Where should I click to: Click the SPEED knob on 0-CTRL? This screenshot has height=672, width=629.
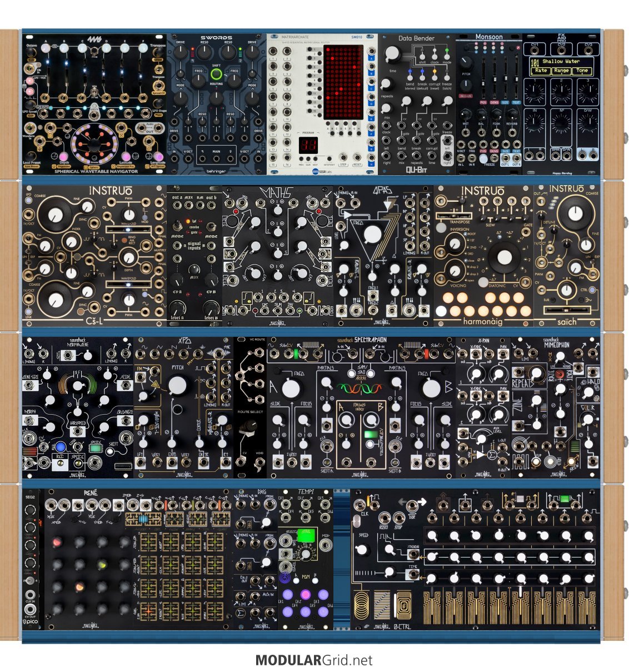pyautogui.click(x=362, y=549)
